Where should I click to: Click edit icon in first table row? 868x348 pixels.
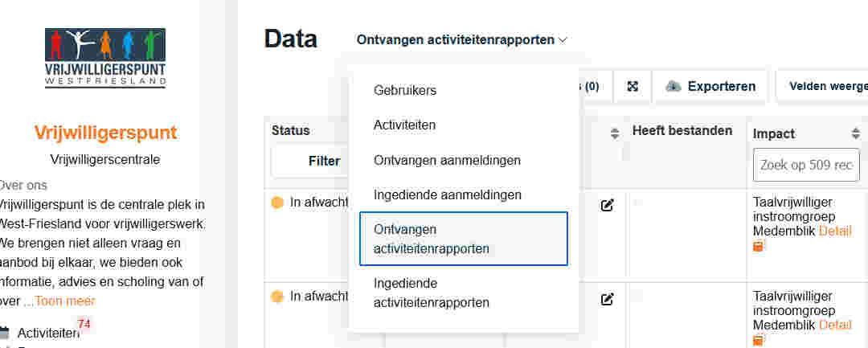[607, 205]
